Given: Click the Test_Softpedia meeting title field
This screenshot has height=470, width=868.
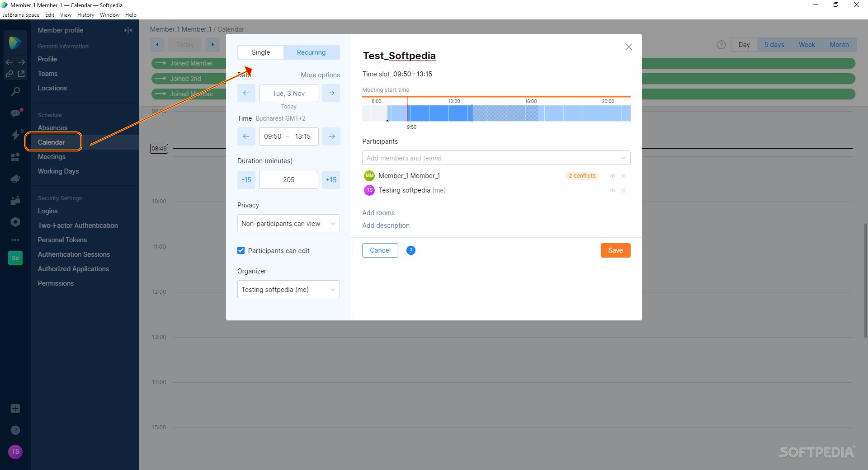Looking at the screenshot, I should click(x=399, y=56).
